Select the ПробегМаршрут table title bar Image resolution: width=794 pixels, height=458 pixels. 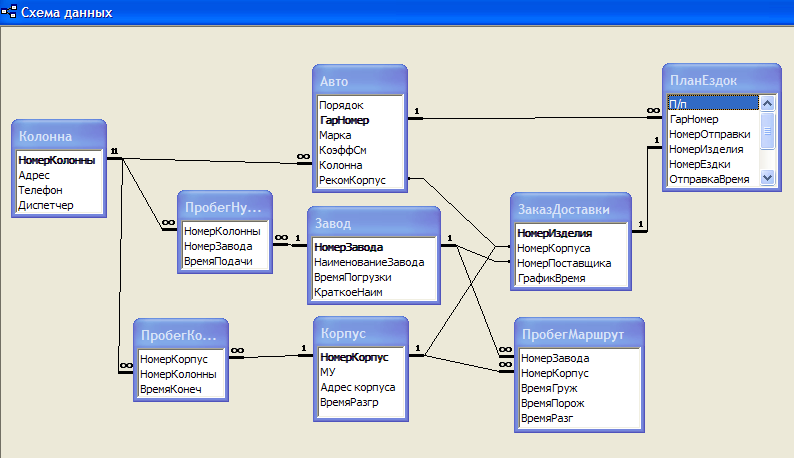pos(579,334)
